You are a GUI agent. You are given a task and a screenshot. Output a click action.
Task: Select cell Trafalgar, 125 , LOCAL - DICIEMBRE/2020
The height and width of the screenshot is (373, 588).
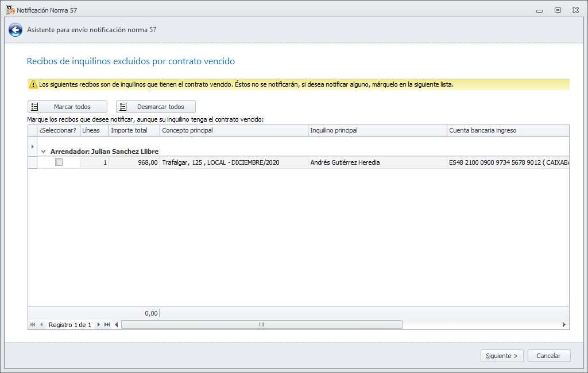(x=234, y=162)
